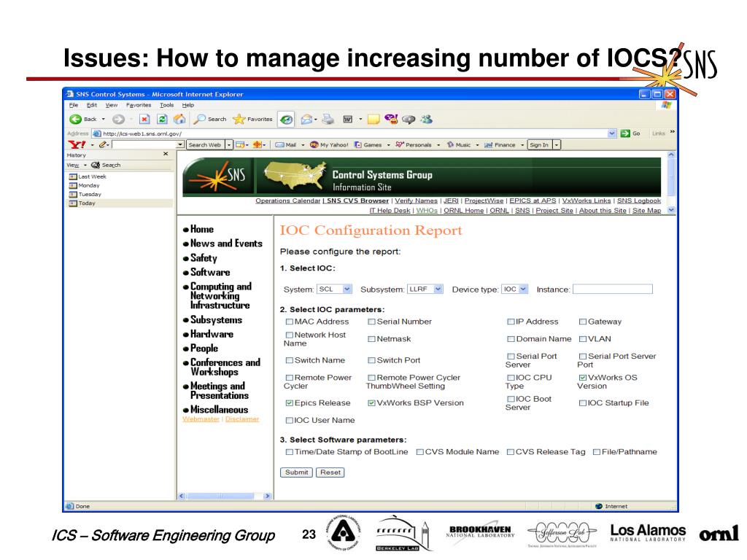The width and height of the screenshot is (747, 560).
Task: Expand the Monday history group
Action: coord(85,186)
